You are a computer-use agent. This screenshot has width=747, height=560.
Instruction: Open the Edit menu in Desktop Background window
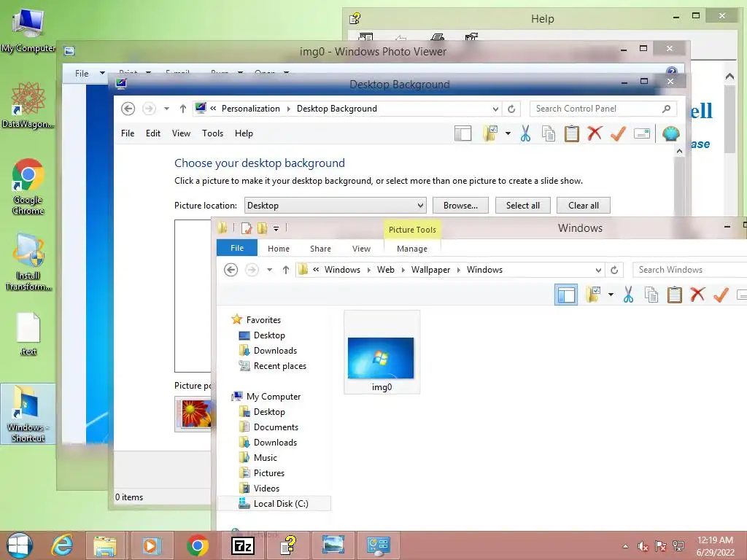tap(153, 133)
